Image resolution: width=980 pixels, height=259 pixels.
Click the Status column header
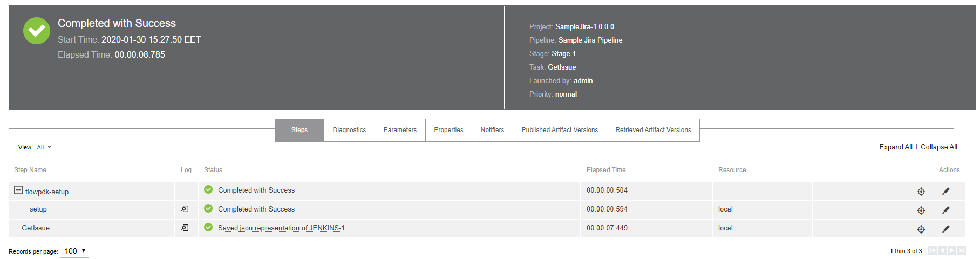(x=213, y=169)
